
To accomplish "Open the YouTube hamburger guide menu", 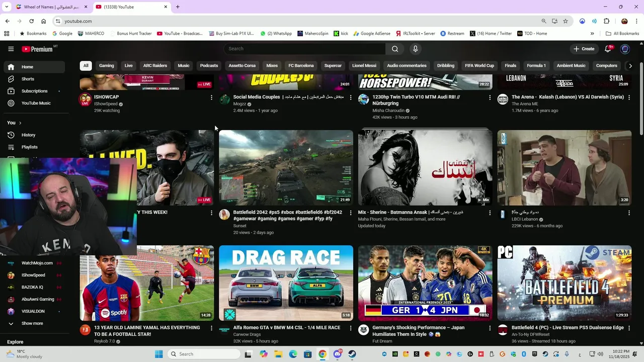I will pyautogui.click(x=11, y=49).
